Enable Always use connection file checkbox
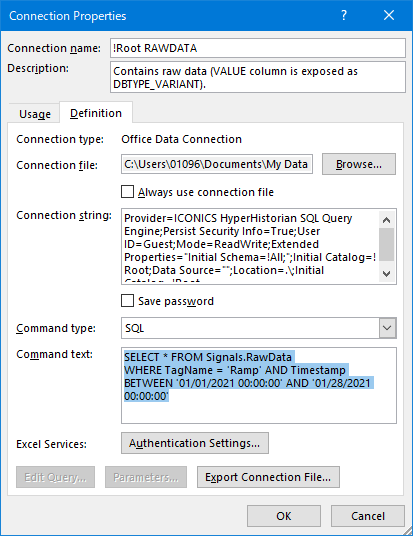 (x=128, y=192)
